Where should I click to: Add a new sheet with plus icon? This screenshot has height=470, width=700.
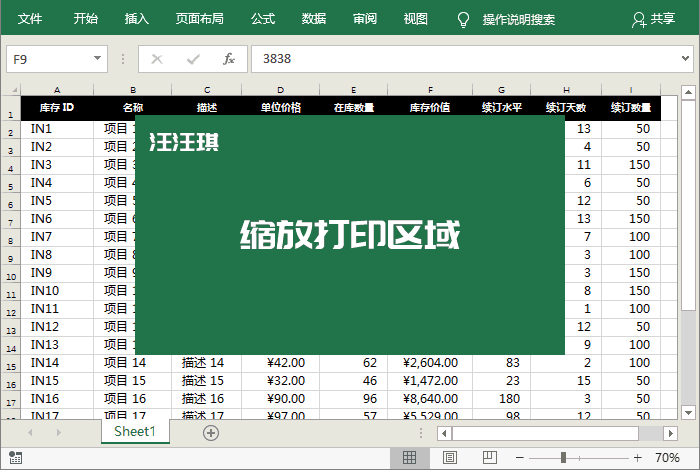pos(211,433)
